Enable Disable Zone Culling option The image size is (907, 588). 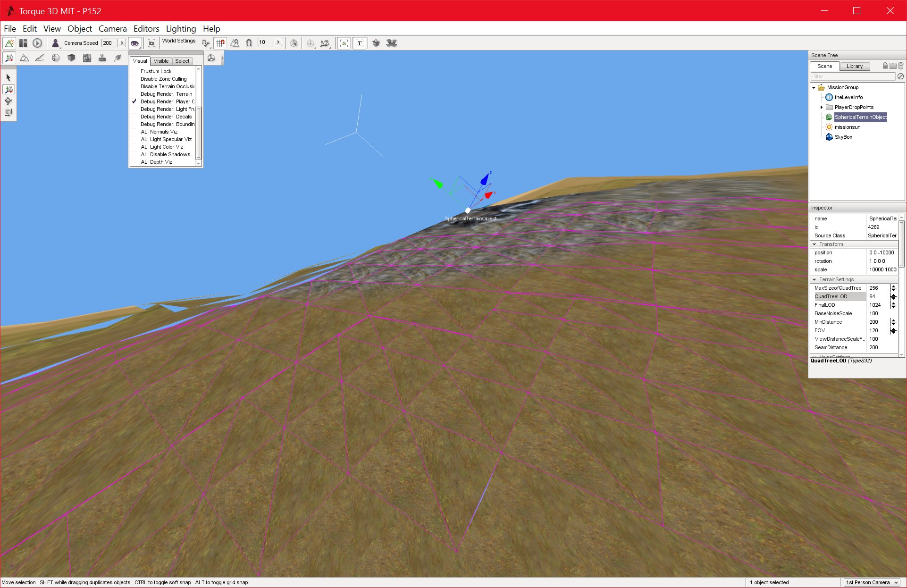pos(163,79)
